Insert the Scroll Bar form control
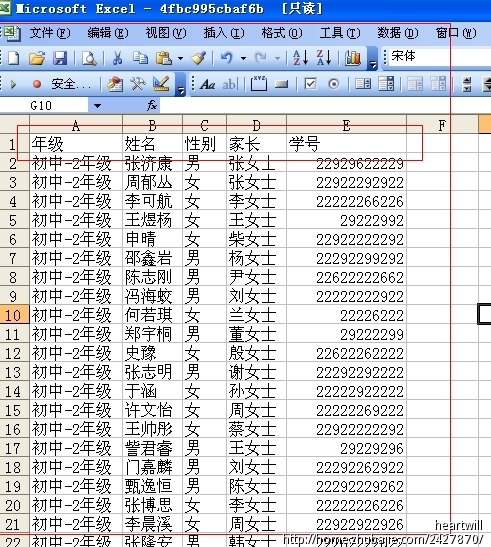The width and height of the screenshot is (491, 547). 466,84
